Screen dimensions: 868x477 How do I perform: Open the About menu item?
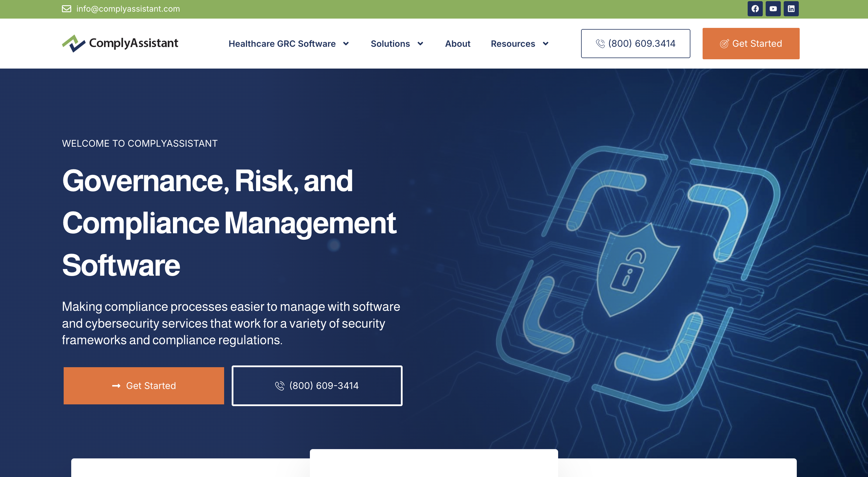[x=458, y=44]
